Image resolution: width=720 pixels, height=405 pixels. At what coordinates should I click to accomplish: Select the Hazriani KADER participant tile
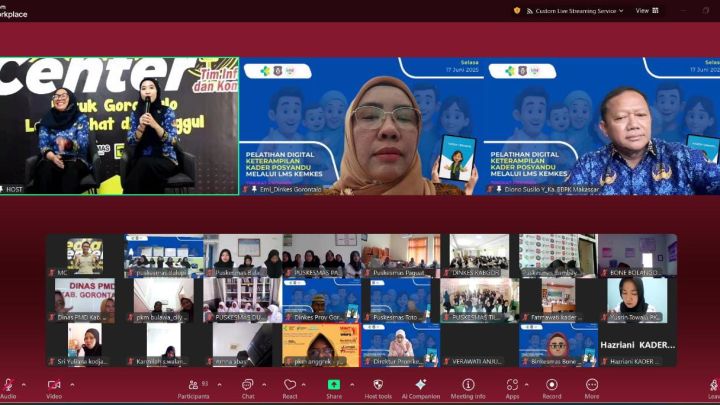(637, 344)
